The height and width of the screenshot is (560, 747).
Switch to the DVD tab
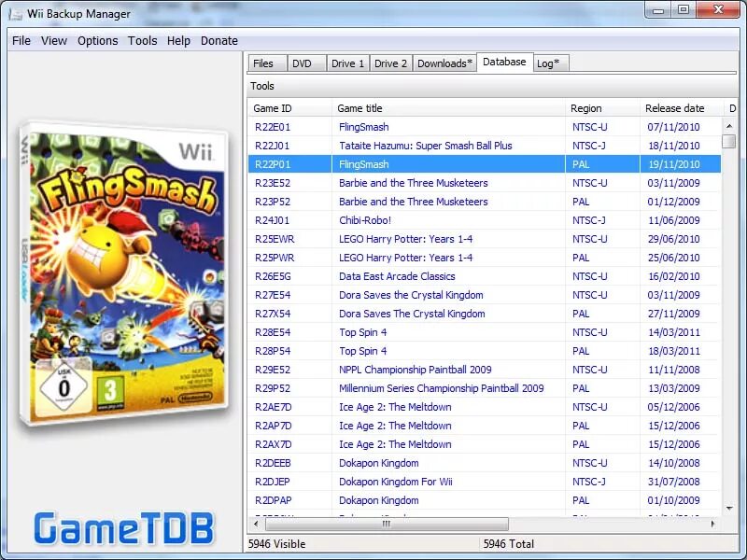[307, 63]
